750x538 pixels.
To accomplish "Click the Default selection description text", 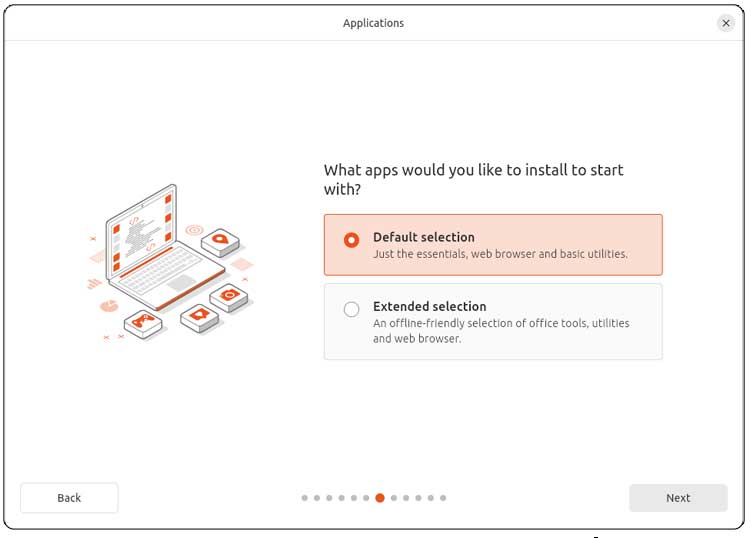I will coord(500,254).
